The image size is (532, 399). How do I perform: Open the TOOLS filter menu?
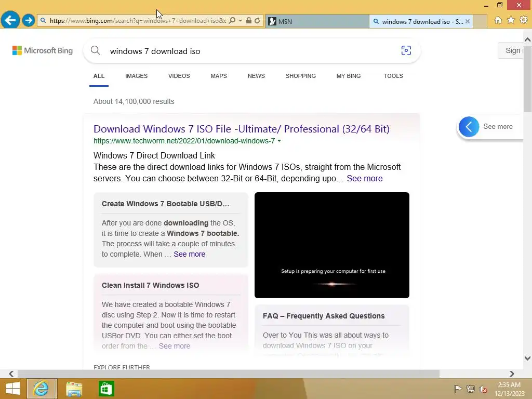tap(393, 76)
